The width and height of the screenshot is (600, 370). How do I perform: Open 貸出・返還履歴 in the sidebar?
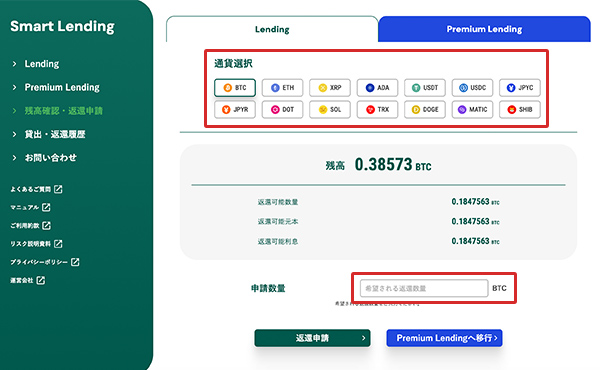pyautogui.click(x=55, y=134)
